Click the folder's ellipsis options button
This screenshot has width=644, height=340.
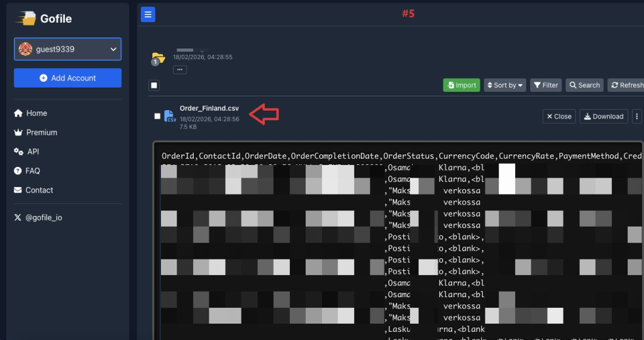click(x=180, y=70)
